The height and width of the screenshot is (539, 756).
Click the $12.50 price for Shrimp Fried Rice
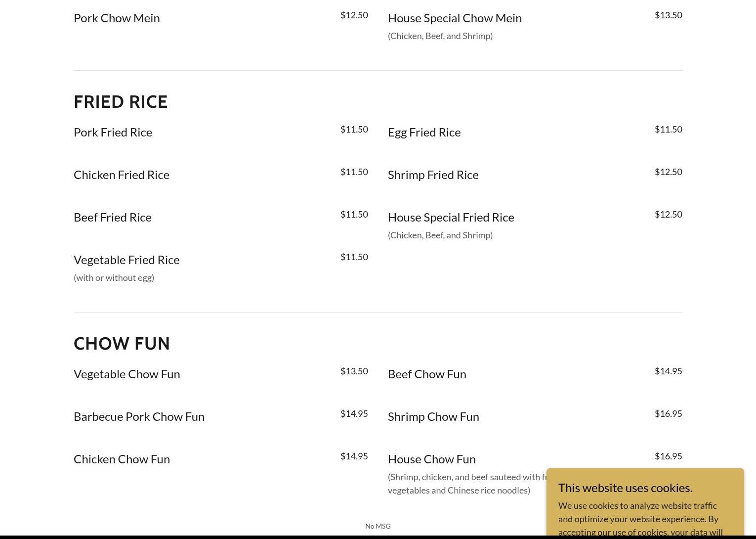click(669, 172)
